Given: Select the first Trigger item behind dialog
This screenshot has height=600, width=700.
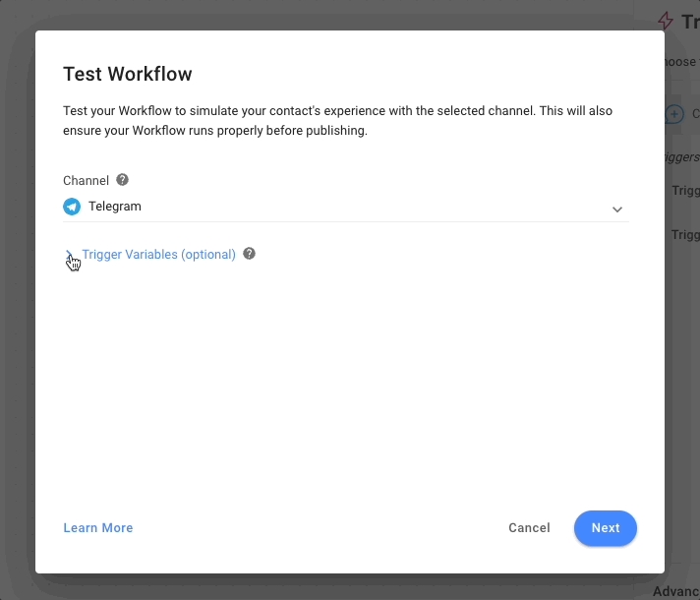Looking at the screenshot, I should [x=685, y=191].
